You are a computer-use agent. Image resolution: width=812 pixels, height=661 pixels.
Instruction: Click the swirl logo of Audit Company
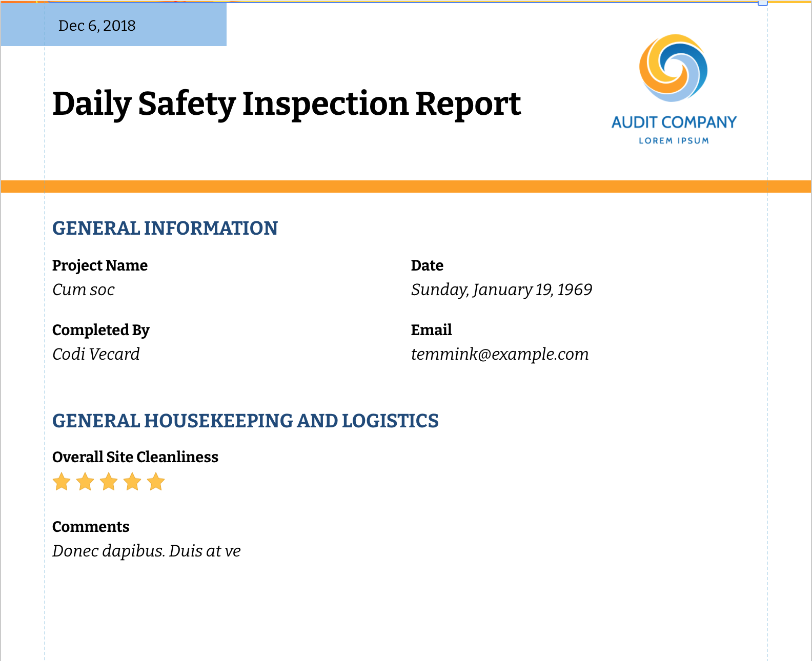click(x=673, y=68)
